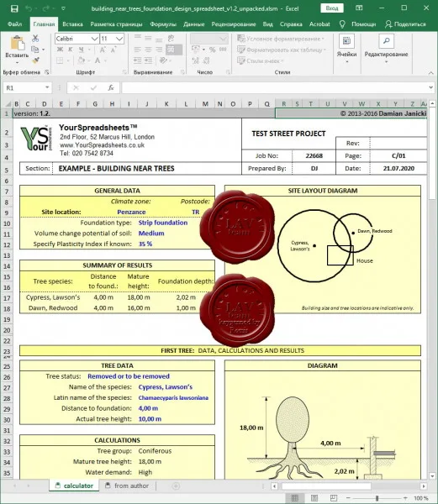Open the Файл tab

(14, 24)
